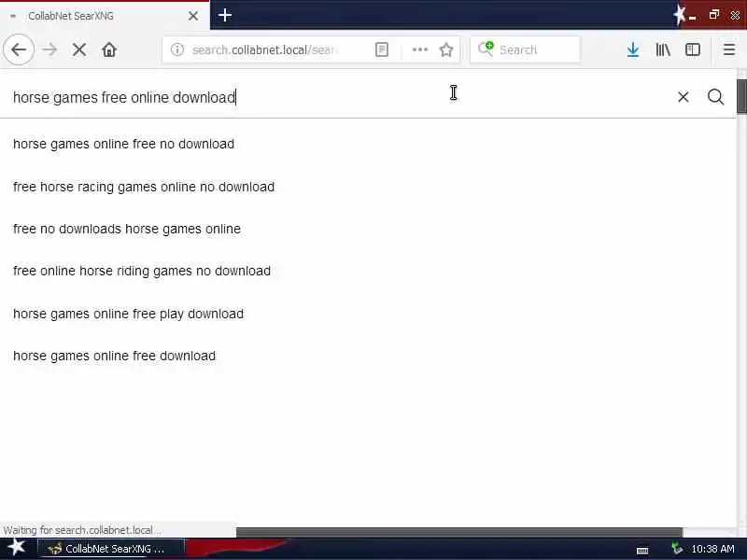Click the vertical scrollbar thumb

(x=741, y=96)
